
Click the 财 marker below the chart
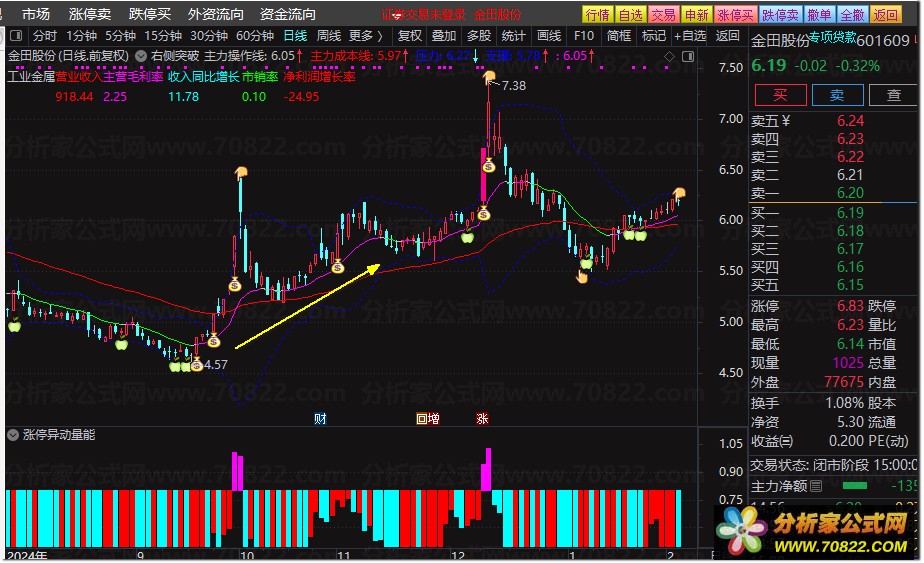coord(320,419)
